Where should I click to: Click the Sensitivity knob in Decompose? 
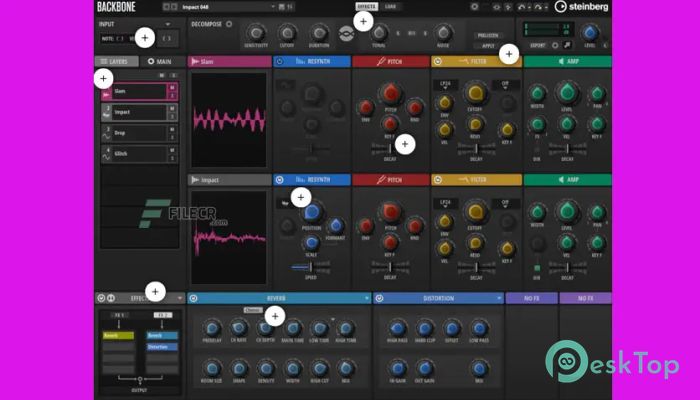pos(256,33)
